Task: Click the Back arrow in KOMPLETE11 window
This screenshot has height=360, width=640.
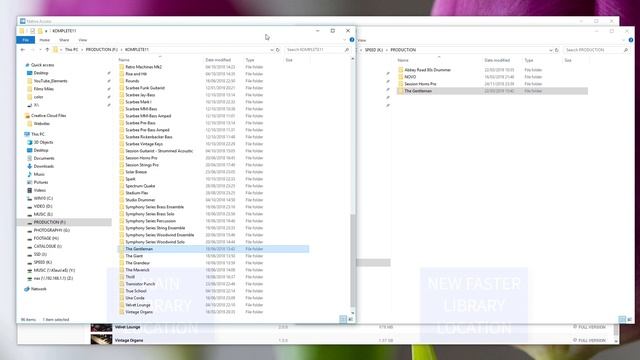Action: (x=23, y=50)
